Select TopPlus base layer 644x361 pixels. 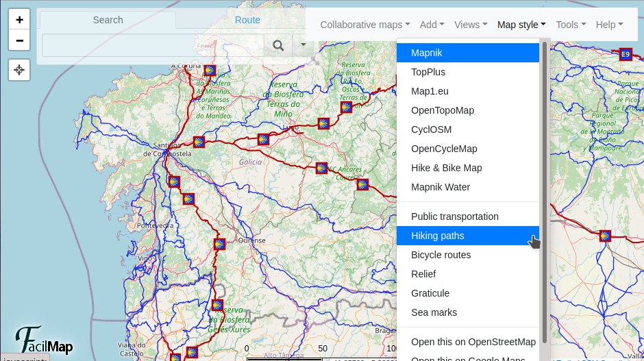click(468, 73)
